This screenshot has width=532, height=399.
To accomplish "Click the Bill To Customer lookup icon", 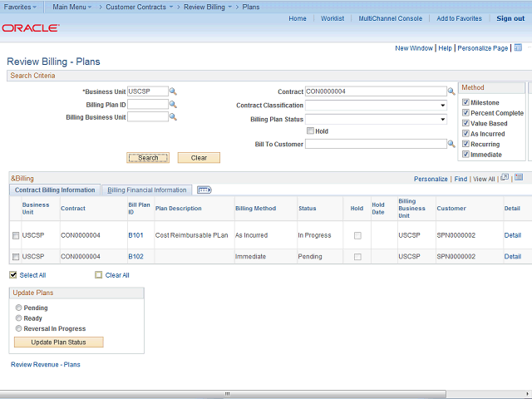I will pos(451,144).
